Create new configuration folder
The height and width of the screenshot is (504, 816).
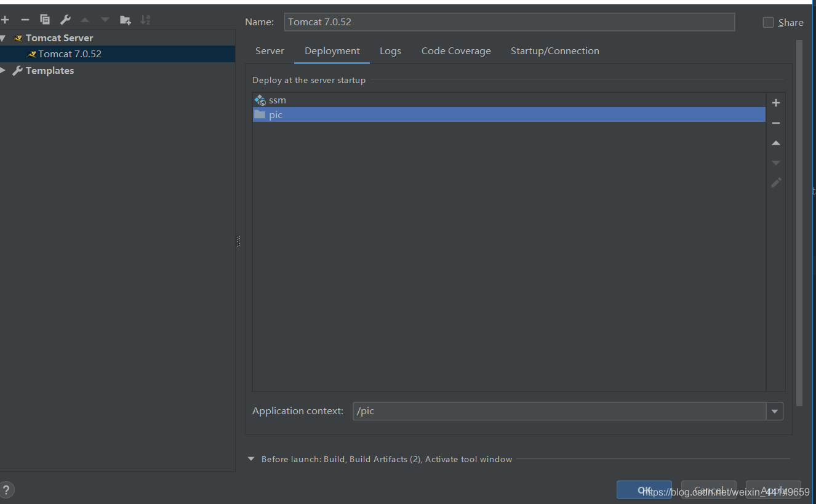coord(126,20)
